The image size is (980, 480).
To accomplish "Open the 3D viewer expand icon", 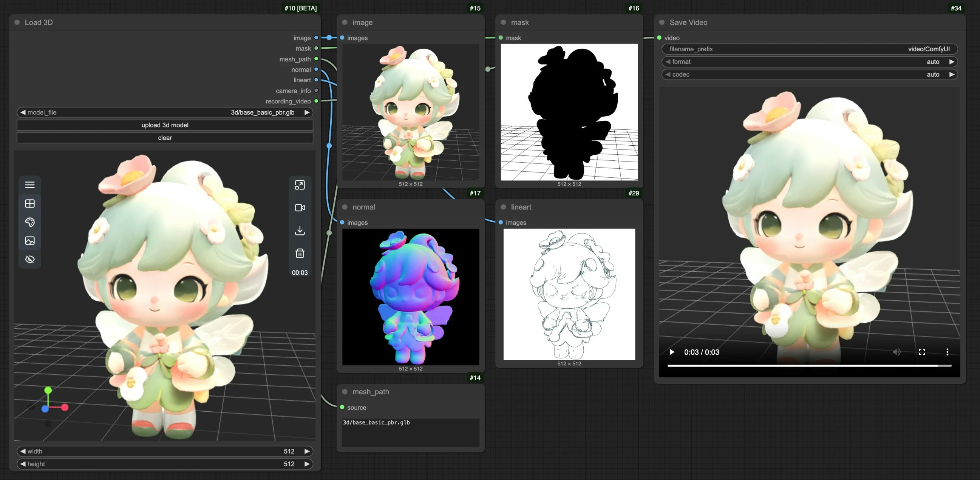I will pos(300,185).
